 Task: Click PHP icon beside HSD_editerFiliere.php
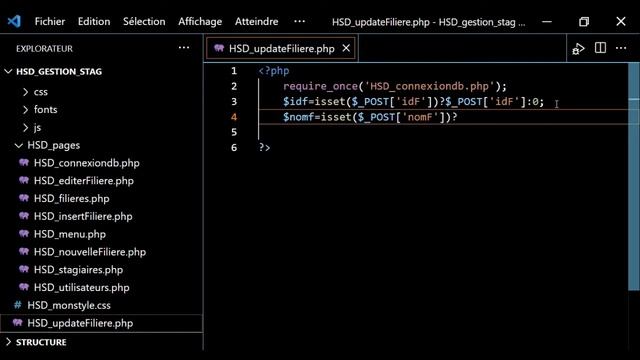tap(24, 180)
